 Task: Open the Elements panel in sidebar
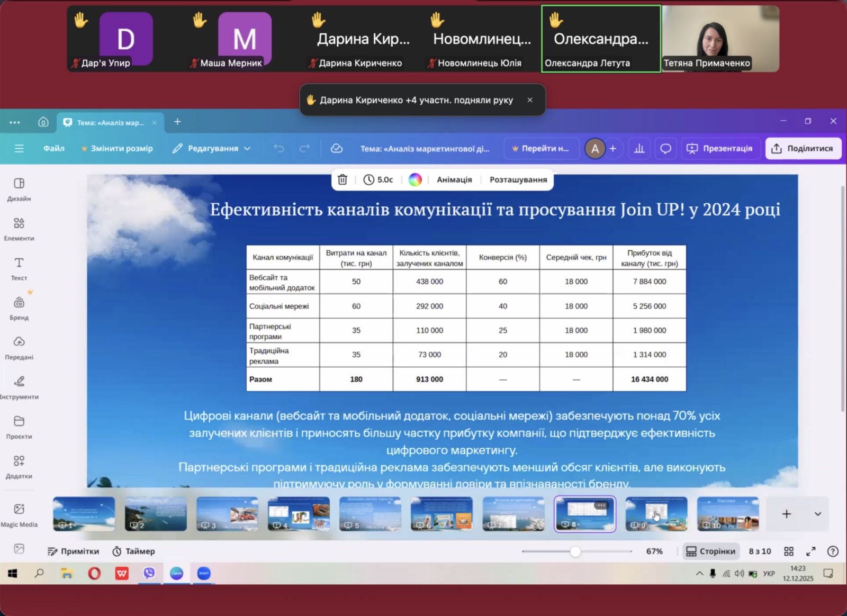coord(19,228)
